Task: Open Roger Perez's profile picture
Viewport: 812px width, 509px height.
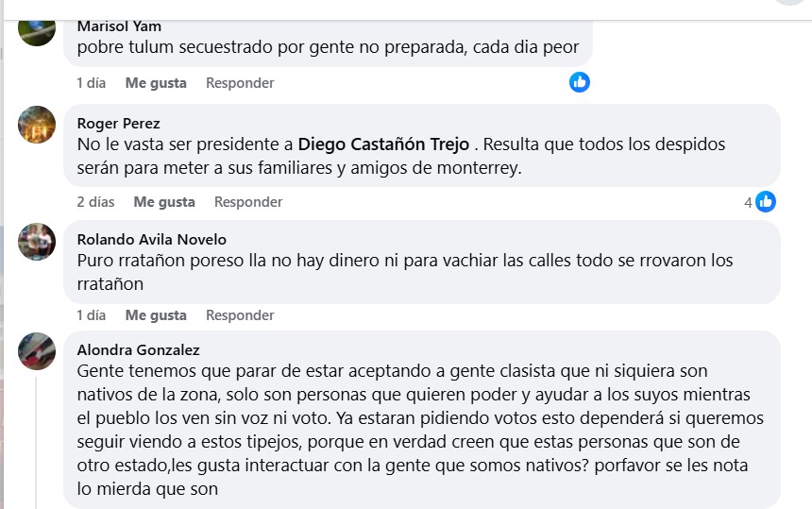Action: 37,124
